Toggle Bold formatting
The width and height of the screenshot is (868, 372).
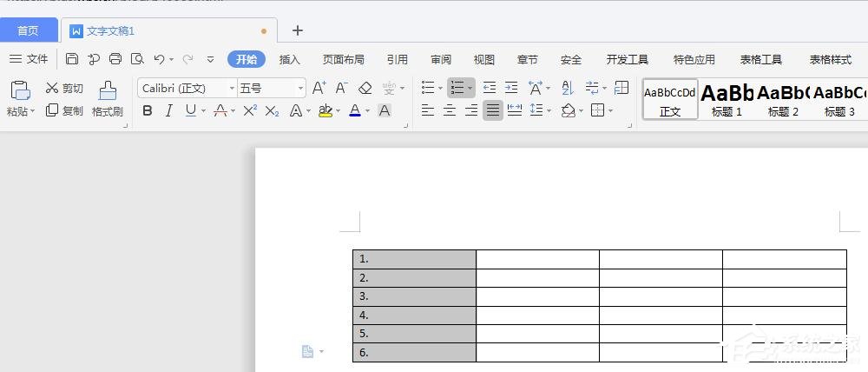[x=147, y=110]
